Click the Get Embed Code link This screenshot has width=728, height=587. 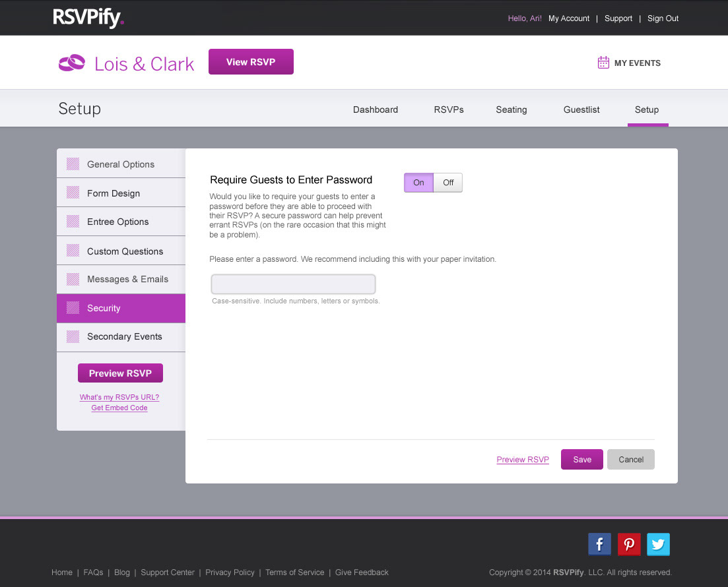(119, 408)
